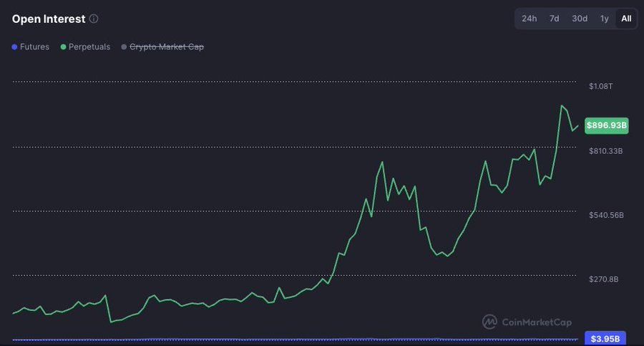Choose the 30d time range
This screenshot has height=346, width=644.
coord(580,19)
